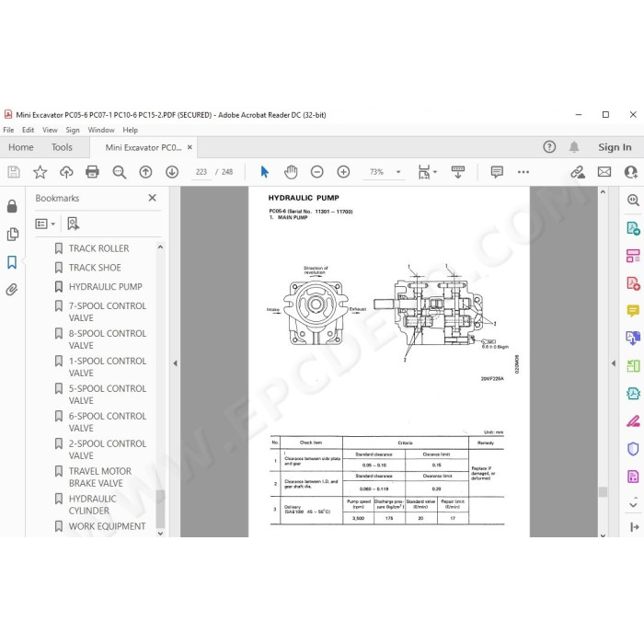Image resolution: width=644 pixels, height=644 pixels.
Task: Open the Help menu
Action: pyautogui.click(x=131, y=130)
